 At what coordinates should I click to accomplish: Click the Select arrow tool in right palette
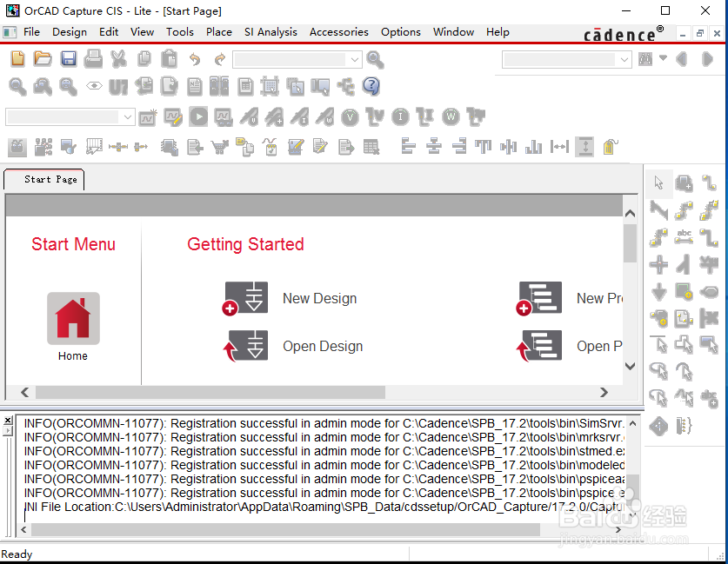coord(658,182)
